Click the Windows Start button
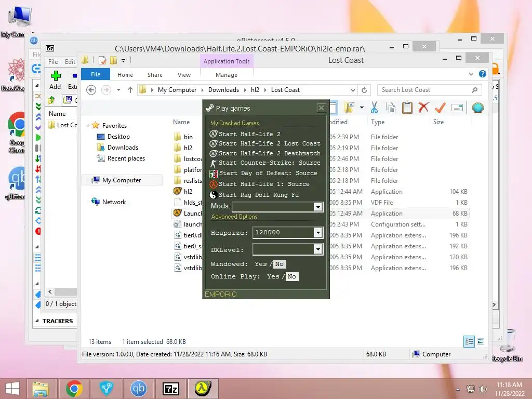The image size is (532, 399). click(x=12, y=389)
